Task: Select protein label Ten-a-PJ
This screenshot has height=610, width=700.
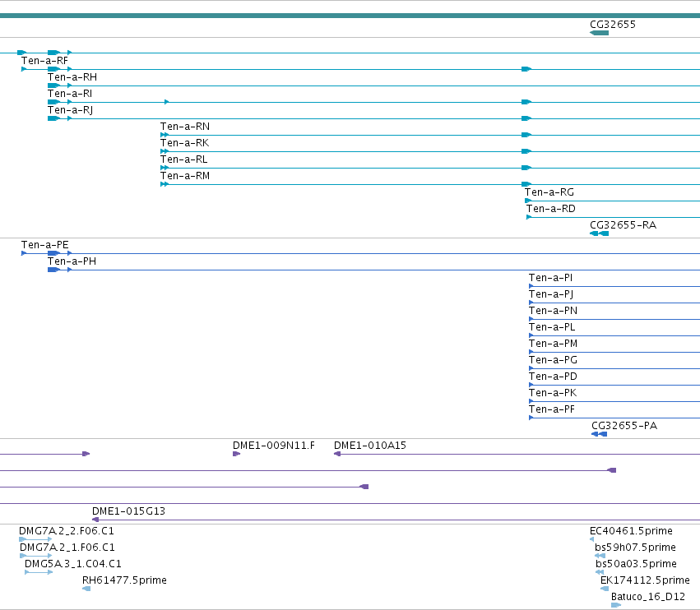Action: pyautogui.click(x=551, y=295)
